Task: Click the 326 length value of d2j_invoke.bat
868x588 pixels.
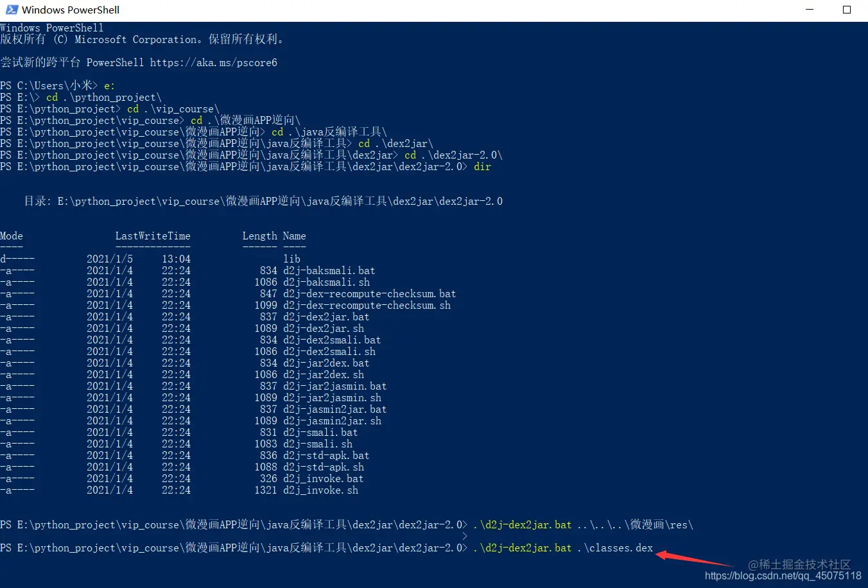Action: [x=268, y=479]
